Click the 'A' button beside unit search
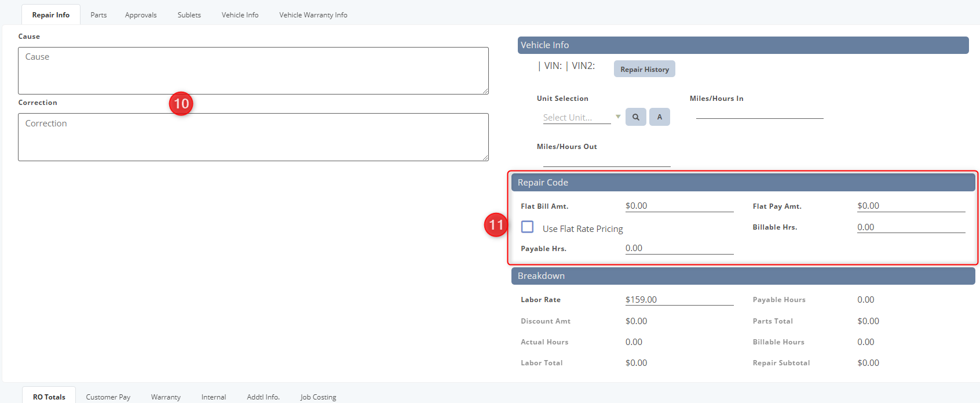The image size is (980, 403). pos(659,117)
